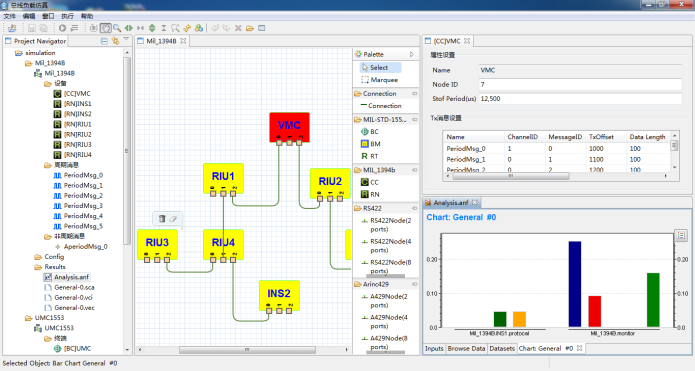Click the open folder icon in toolbar
695x371 pixels.
tap(250, 28)
